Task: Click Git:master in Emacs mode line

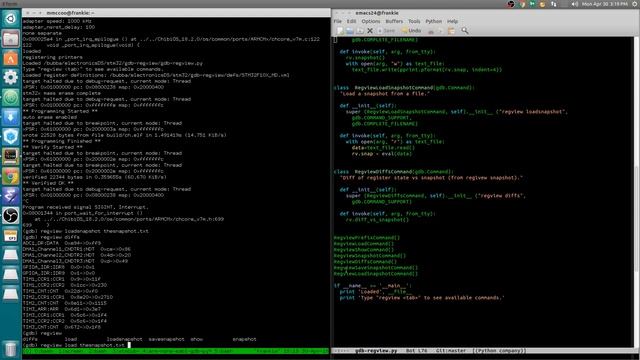Action: [451, 351]
